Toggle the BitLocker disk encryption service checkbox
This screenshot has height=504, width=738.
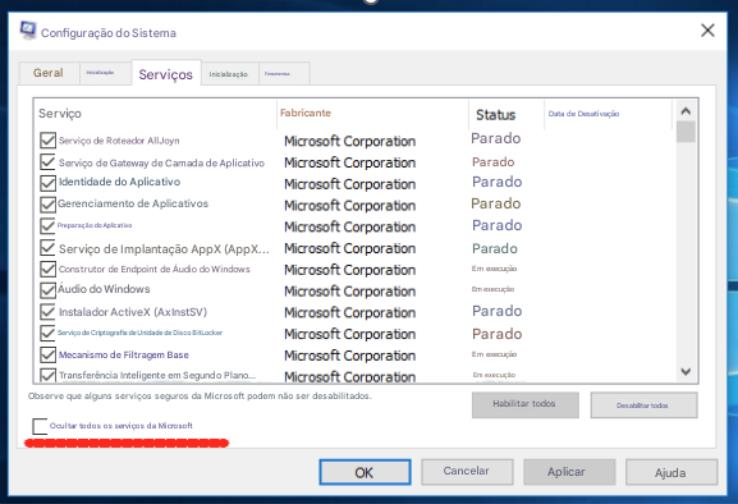pos(48,333)
